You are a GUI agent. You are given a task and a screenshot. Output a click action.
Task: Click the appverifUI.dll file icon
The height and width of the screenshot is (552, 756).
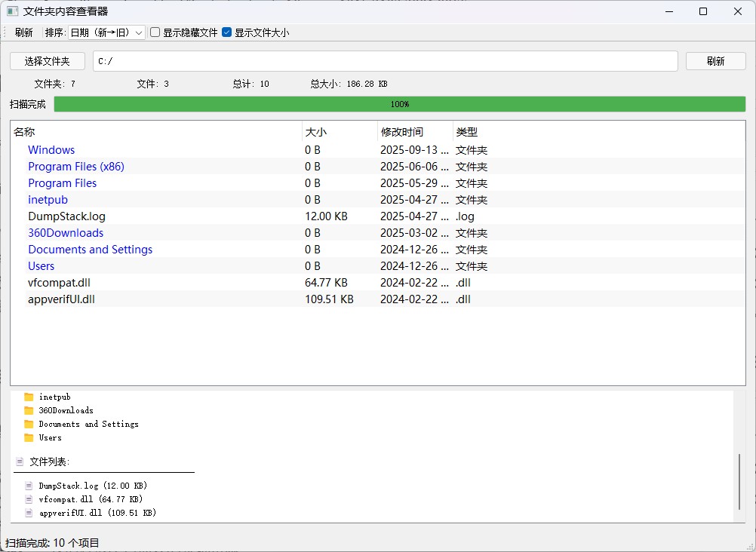(29, 513)
